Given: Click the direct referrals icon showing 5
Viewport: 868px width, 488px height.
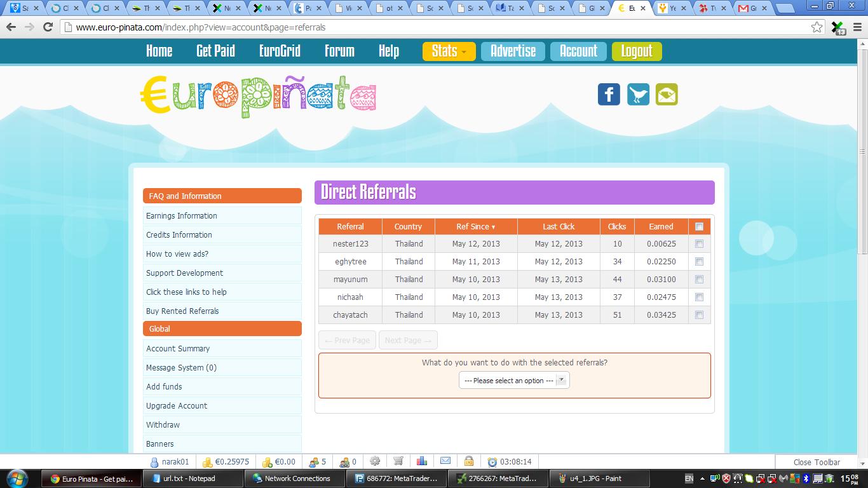Looking at the screenshot, I should (x=314, y=462).
